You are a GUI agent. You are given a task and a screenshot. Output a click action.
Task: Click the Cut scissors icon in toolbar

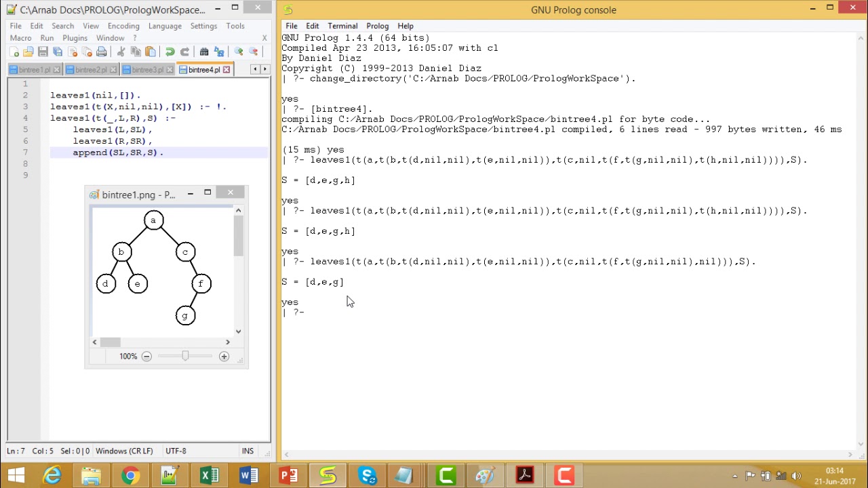(121, 52)
